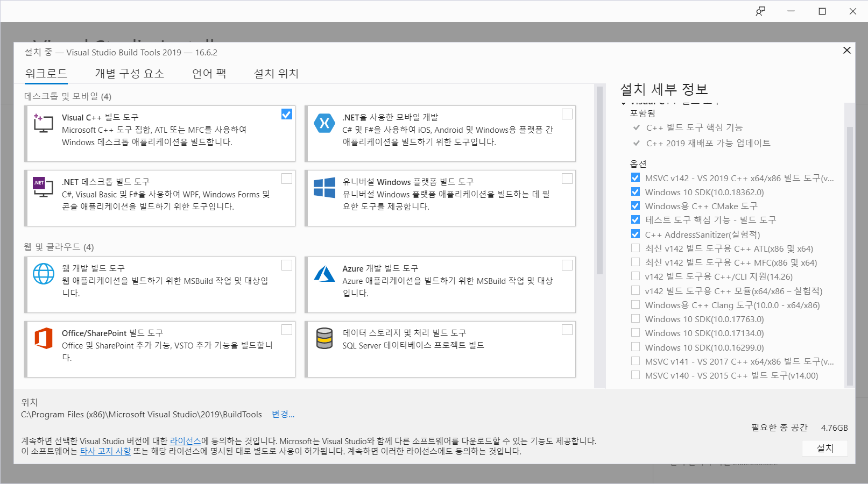
Task: Enable Windows 10 SDK(10.0.16299.0) option
Action: click(636, 347)
